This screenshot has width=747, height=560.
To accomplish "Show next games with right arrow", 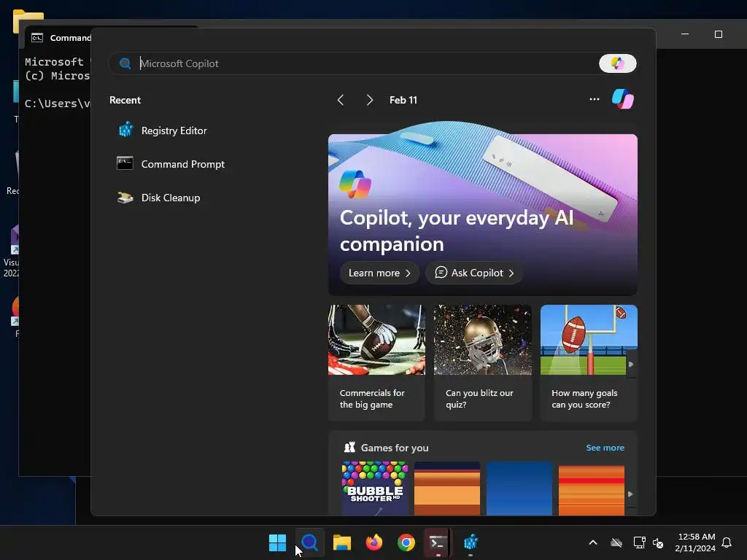I will coord(630,494).
